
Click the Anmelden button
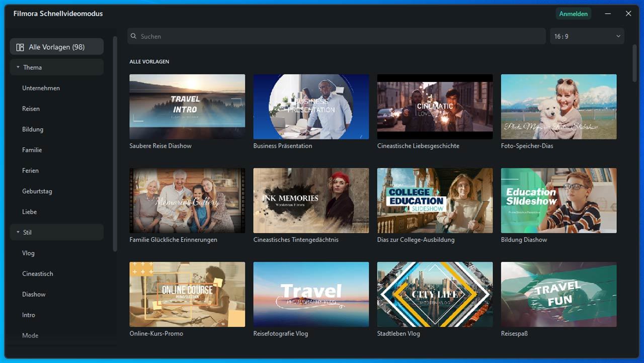click(x=574, y=14)
